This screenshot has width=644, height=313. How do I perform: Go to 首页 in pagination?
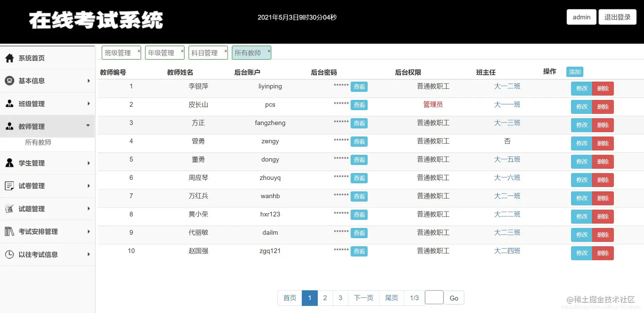pyautogui.click(x=290, y=298)
